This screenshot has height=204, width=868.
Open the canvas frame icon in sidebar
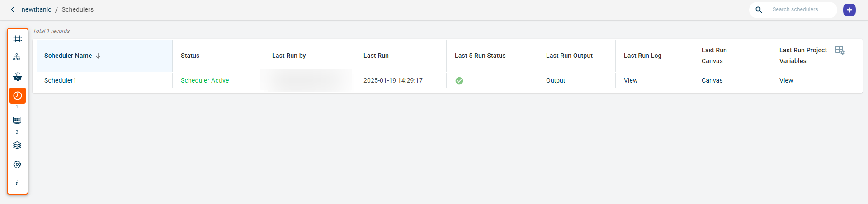click(x=17, y=39)
